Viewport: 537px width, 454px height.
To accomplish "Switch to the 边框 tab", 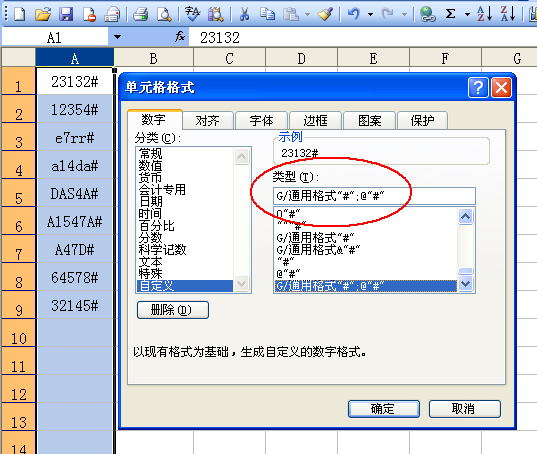I will click(x=315, y=121).
